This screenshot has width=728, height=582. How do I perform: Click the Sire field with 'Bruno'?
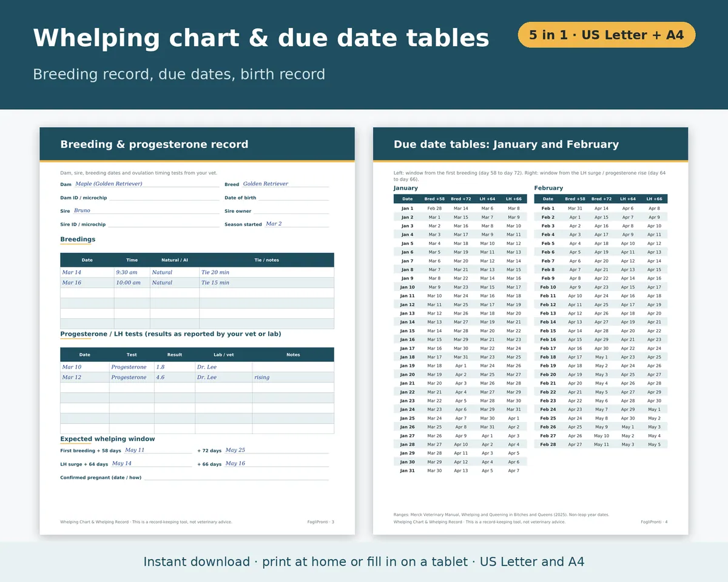click(146, 211)
